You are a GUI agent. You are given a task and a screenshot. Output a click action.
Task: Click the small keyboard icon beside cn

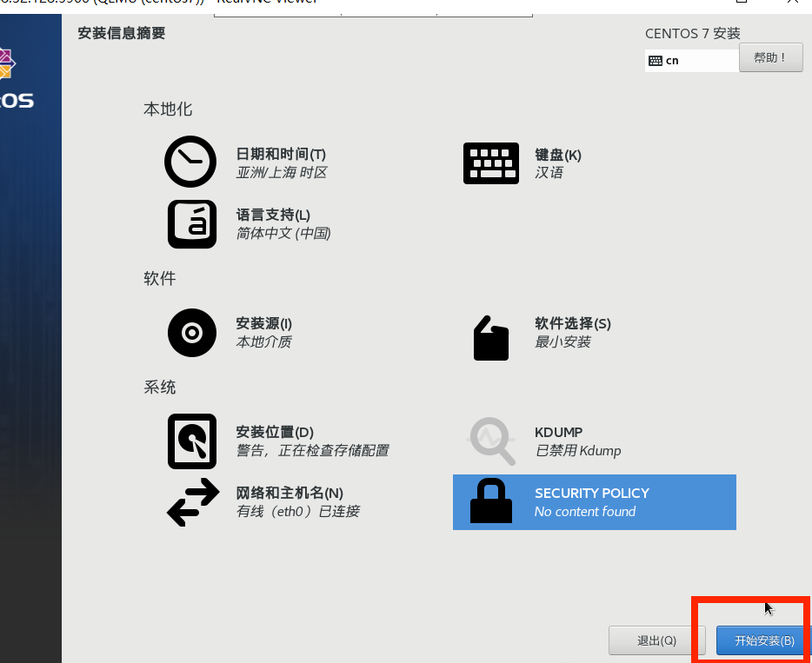click(656, 61)
